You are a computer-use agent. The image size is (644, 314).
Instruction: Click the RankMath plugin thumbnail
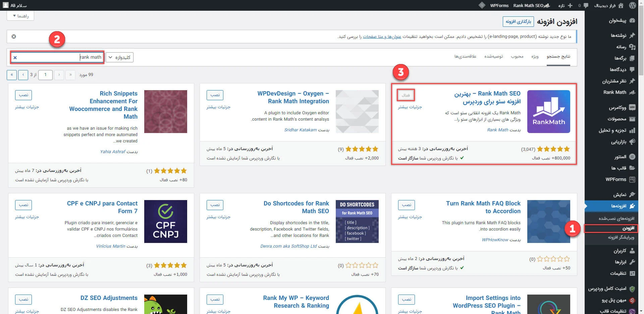coord(549,112)
